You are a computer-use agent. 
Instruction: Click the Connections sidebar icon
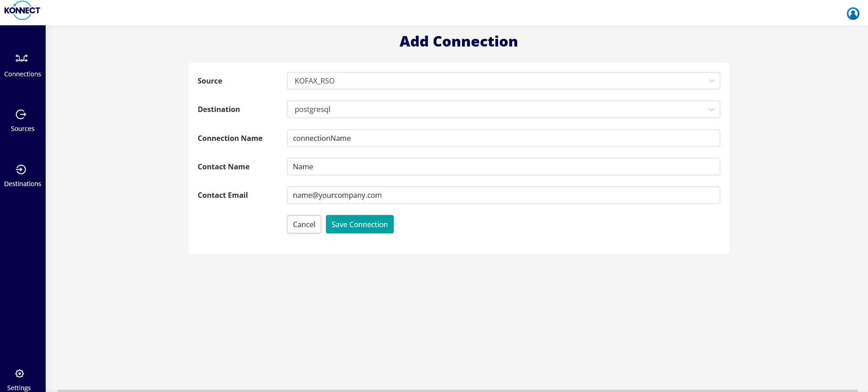click(x=22, y=58)
